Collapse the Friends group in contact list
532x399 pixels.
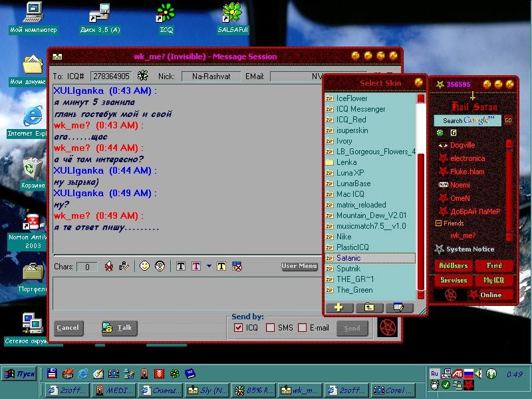click(x=438, y=223)
